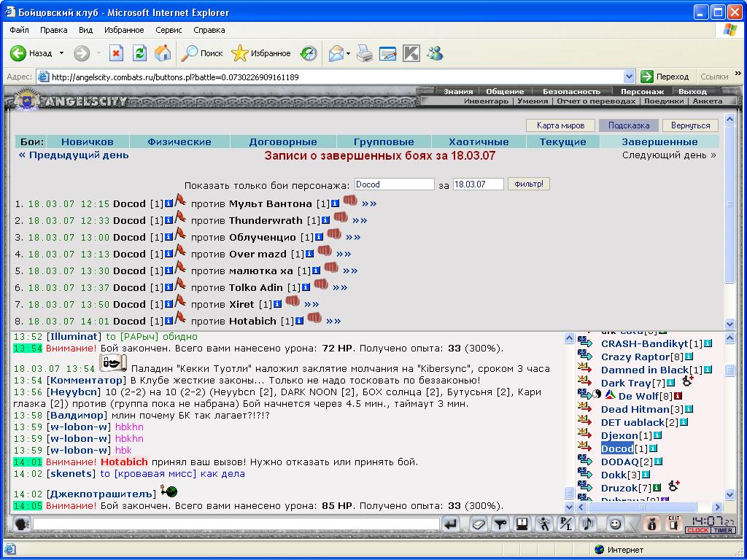Click the chat message input field

click(236, 524)
